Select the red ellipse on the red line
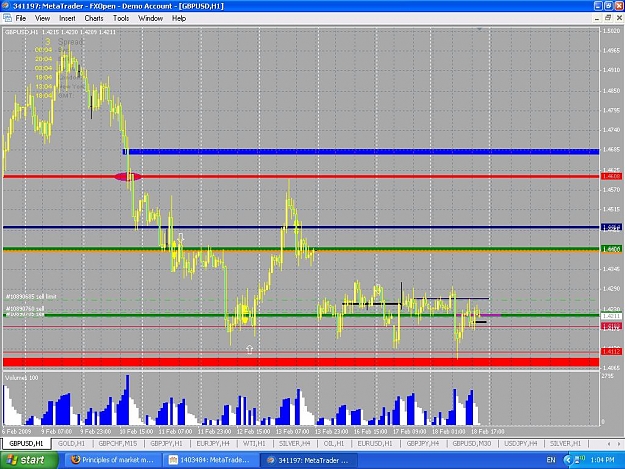 pos(128,177)
